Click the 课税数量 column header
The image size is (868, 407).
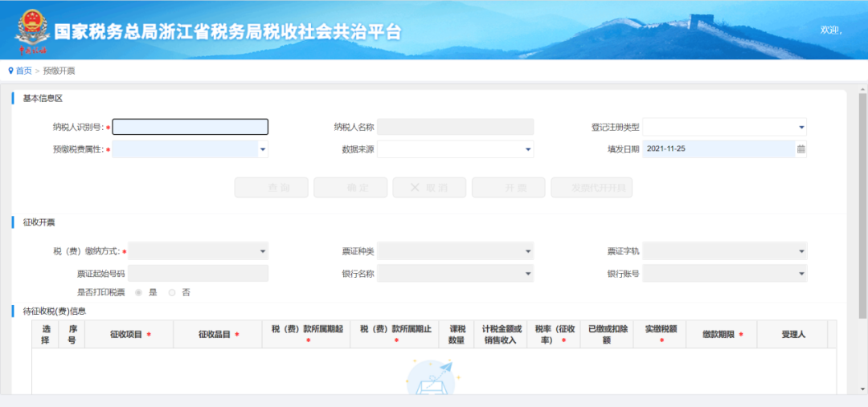(x=457, y=334)
